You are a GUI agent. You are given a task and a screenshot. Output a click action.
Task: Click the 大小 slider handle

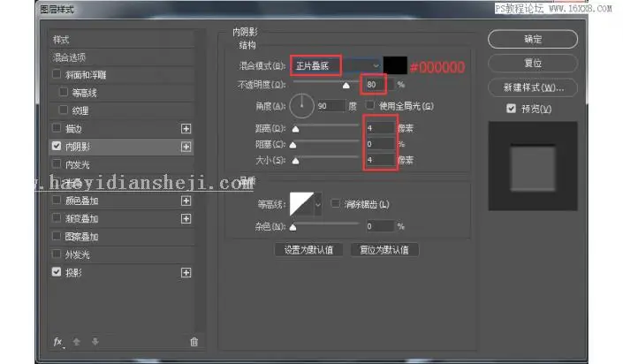tap(295, 161)
